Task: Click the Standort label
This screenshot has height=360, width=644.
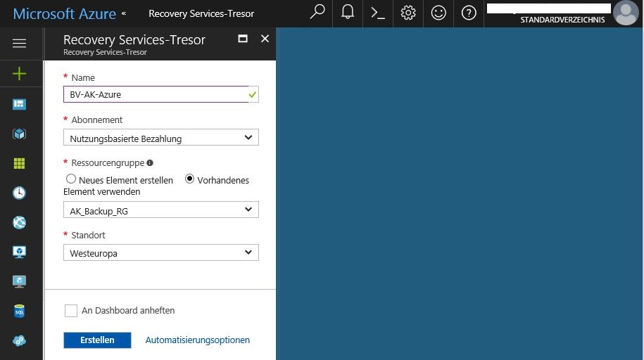Action: (88, 236)
